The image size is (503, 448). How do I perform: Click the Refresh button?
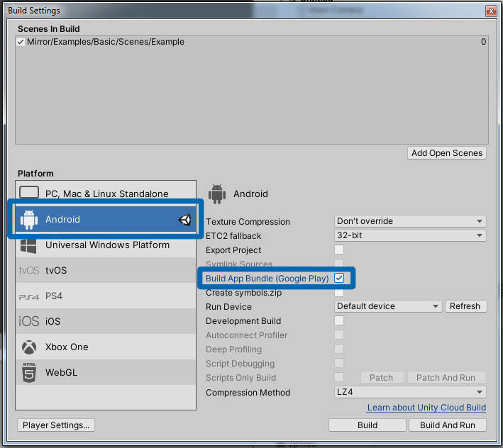465,306
